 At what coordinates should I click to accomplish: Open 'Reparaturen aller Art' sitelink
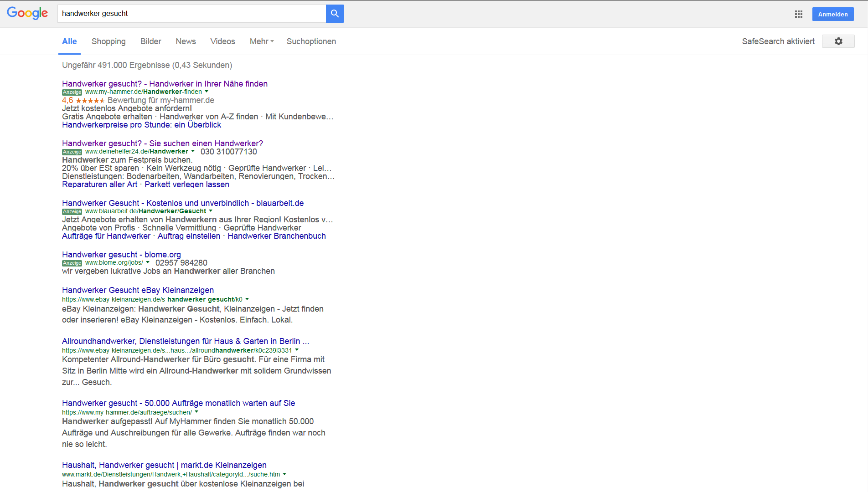click(x=100, y=184)
